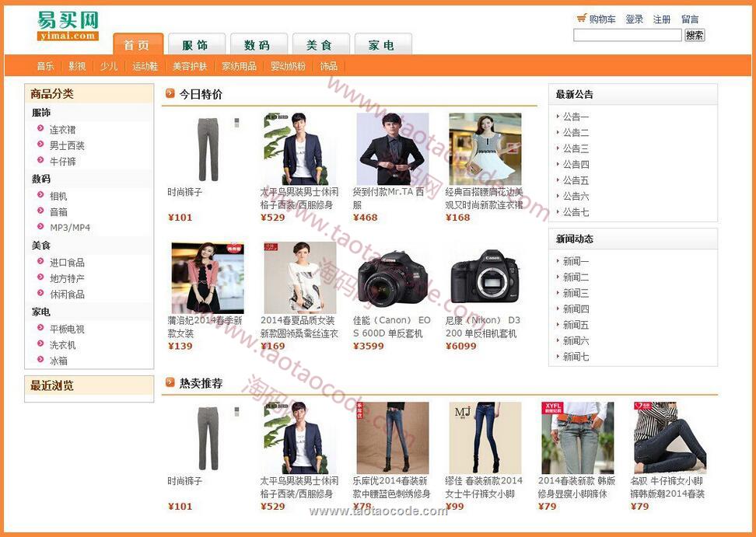Screen dimensions: 756x537
Task: Select 运动鞋 in the orange navigation bar
Action: tap(145, 66)
